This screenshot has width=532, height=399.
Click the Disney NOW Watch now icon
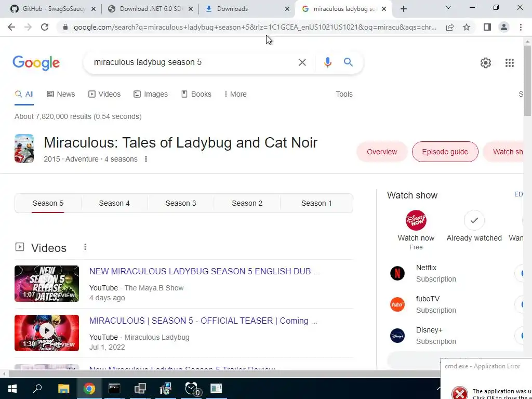416,220
